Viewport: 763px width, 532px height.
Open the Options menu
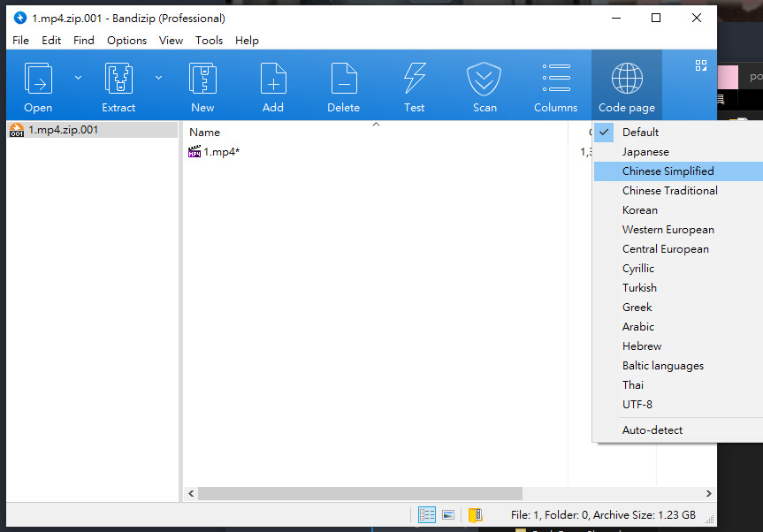coord(126,40)
